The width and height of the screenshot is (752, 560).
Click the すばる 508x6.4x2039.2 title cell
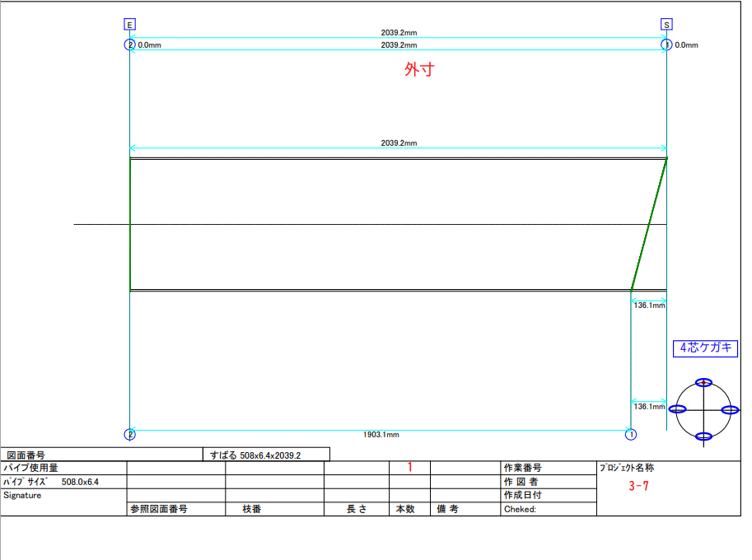click(265, 455)
